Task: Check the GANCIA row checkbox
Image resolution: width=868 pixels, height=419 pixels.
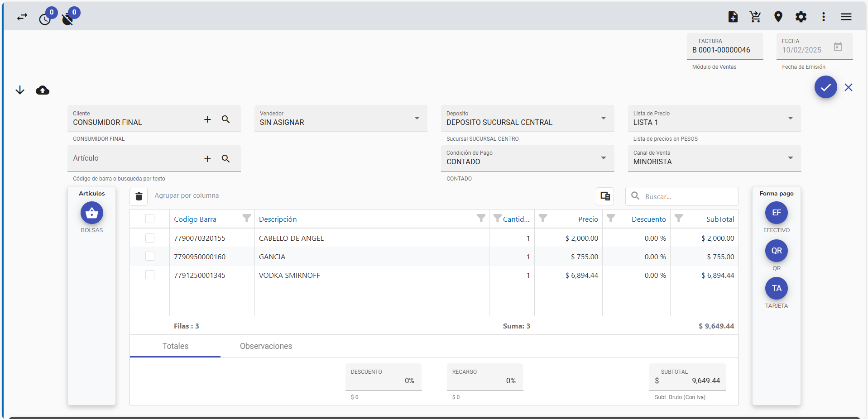Action: click(150, 257)
